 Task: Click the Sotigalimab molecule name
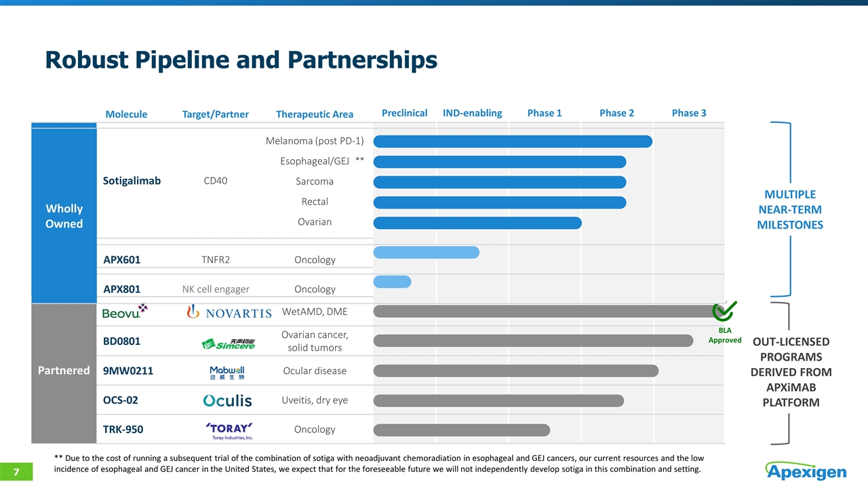tap(132, 181)
